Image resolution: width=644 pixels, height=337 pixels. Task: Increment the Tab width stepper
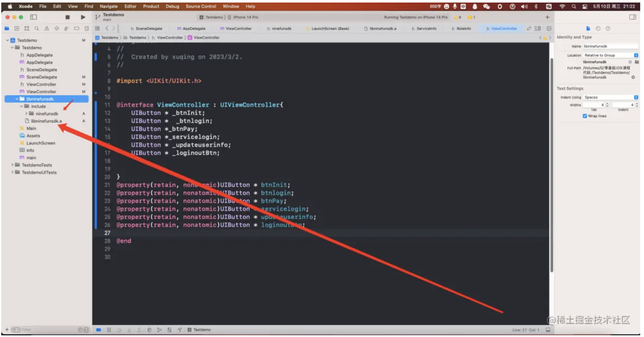pos(607,103)
